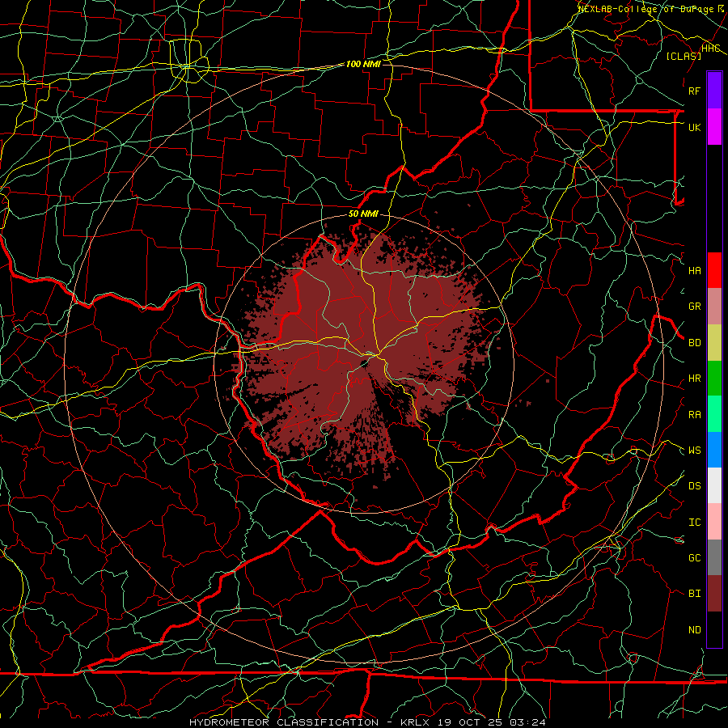Click the GR legend label
Screen dimensions: 728x728
point(694,307)
